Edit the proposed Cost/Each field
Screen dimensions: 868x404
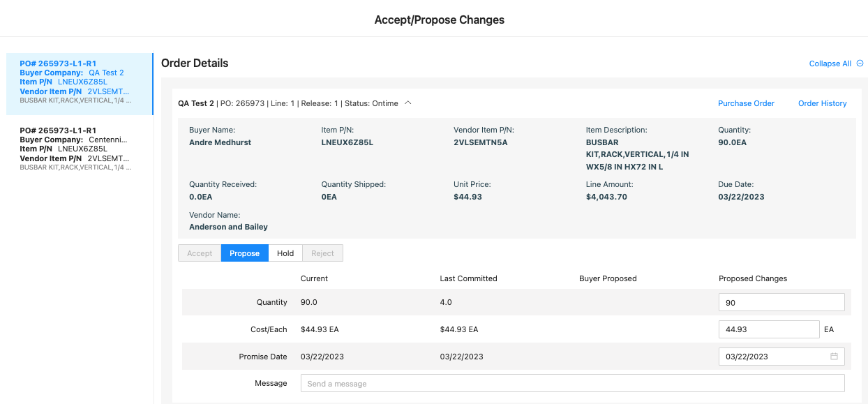click(x=769, y=329)
